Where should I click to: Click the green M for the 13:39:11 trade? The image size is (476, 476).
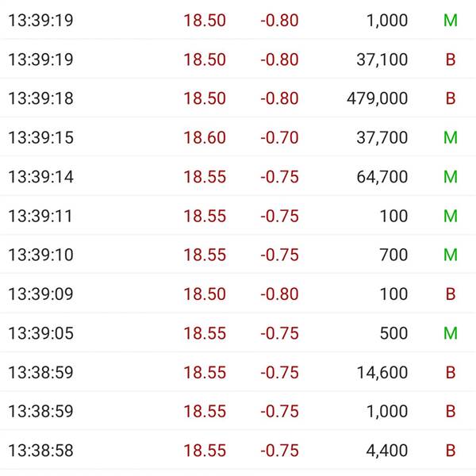pos(450,216)
